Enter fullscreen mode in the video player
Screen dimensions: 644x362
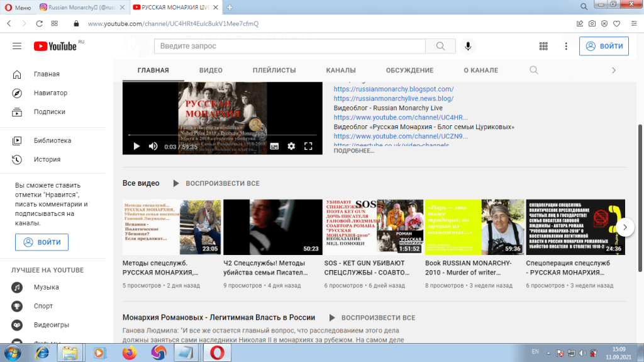[x=308, y=146]
